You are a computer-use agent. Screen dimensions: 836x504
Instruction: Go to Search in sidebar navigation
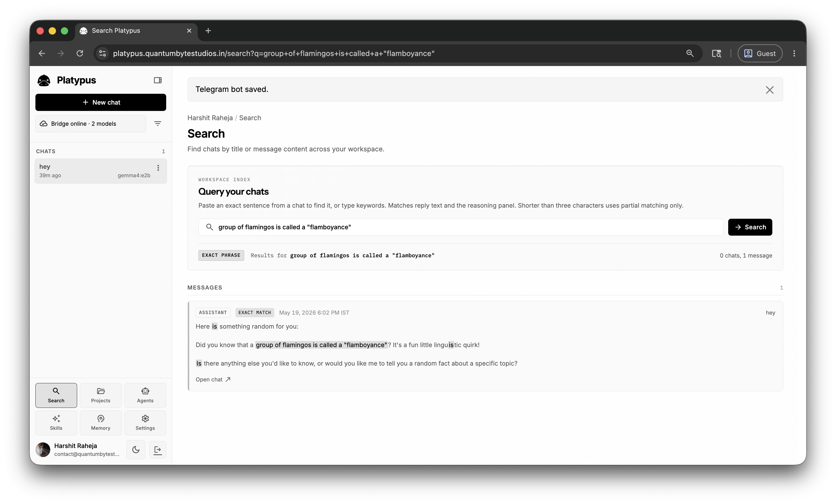point(56,395)
